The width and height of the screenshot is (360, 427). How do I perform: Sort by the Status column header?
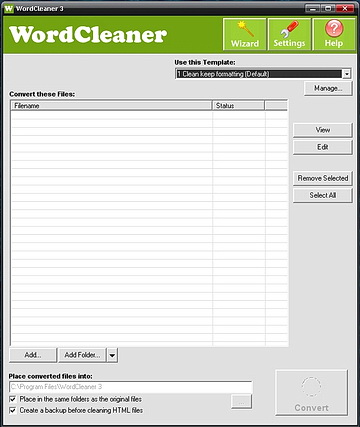point(238,106)
